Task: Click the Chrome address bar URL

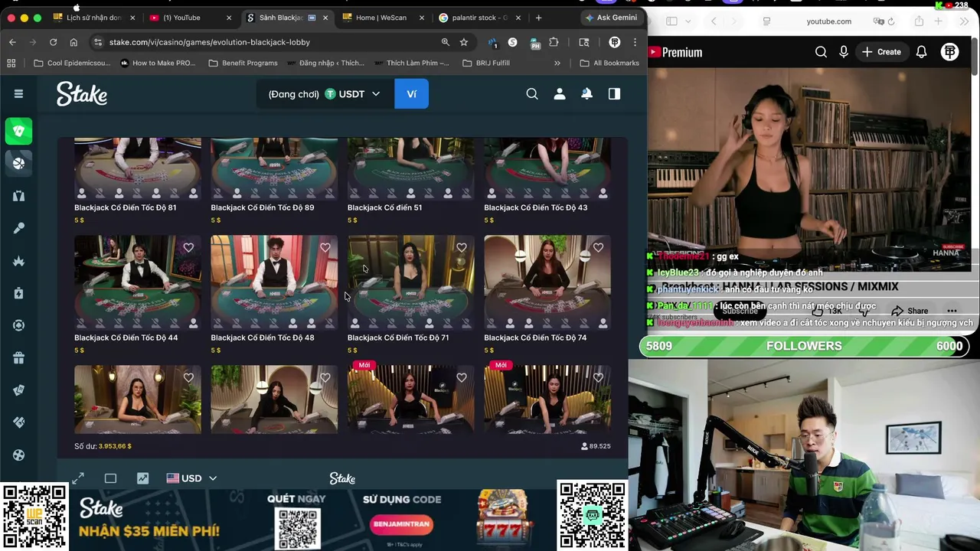Action: pos(210,42)
